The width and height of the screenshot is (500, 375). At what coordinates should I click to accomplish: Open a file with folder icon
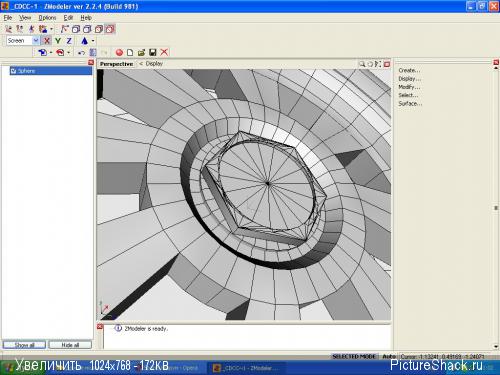[141, 52]
